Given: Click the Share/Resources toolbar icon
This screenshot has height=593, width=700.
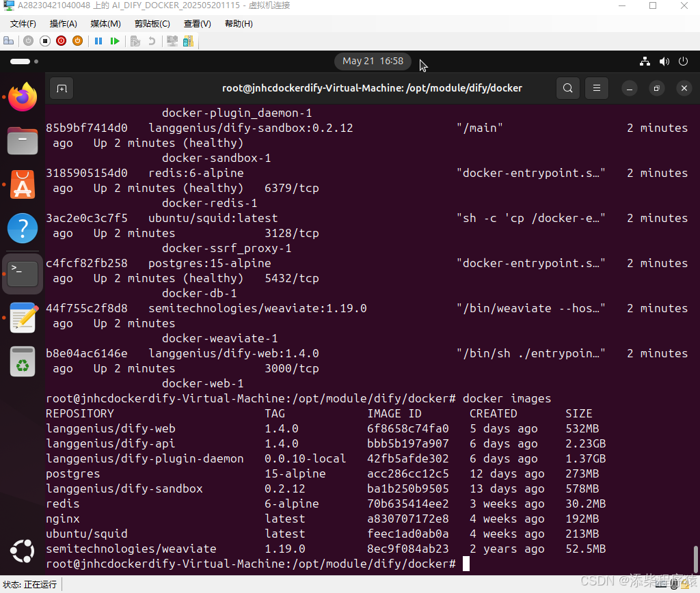Looking at the screenshot, I should [189, 41].
